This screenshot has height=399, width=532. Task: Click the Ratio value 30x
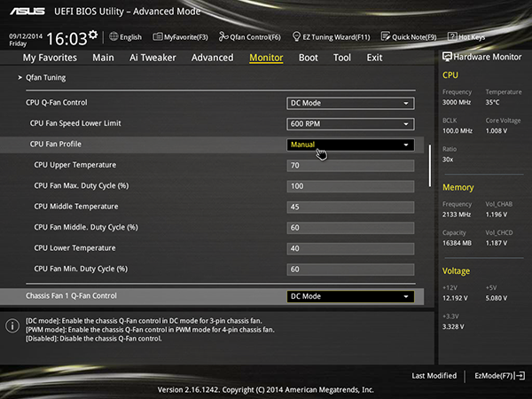point(448,159)
